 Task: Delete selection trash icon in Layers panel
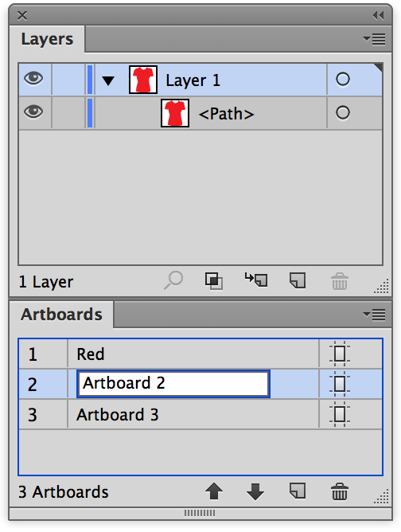[339, 281]
